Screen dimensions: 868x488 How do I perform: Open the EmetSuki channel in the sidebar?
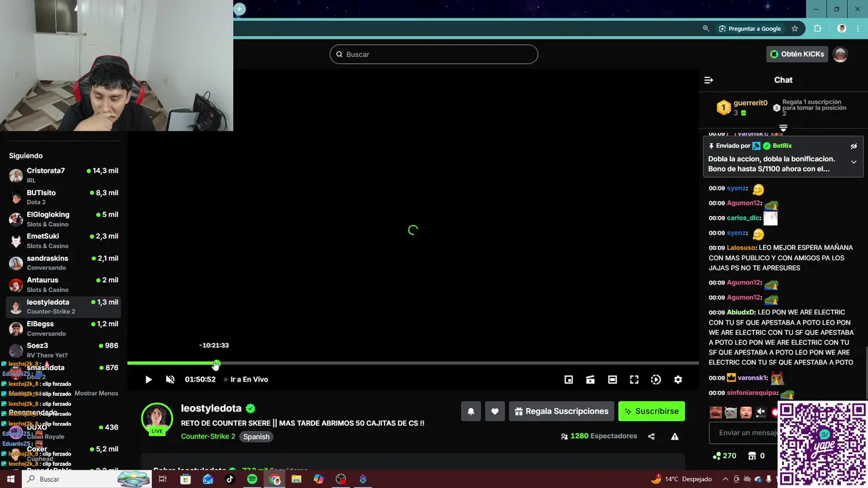(64, 241)
